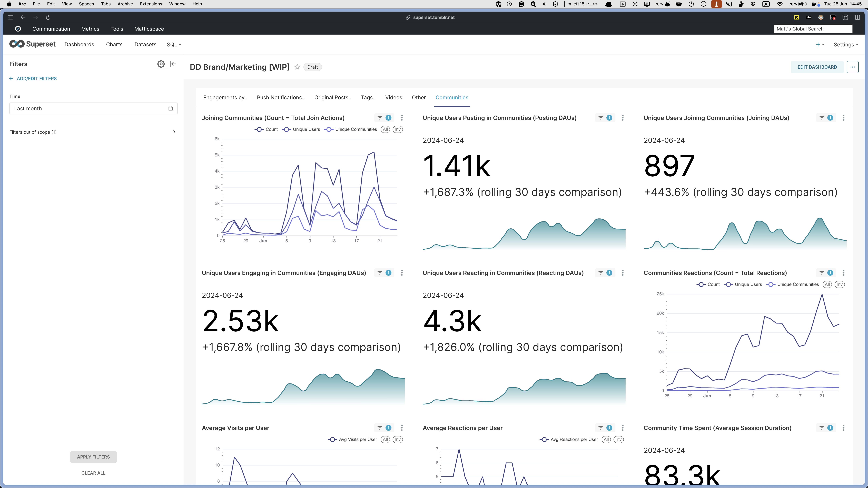Click the Superset logo
Image resolution: width=868 pixels, height=488 pixels.
32,44
